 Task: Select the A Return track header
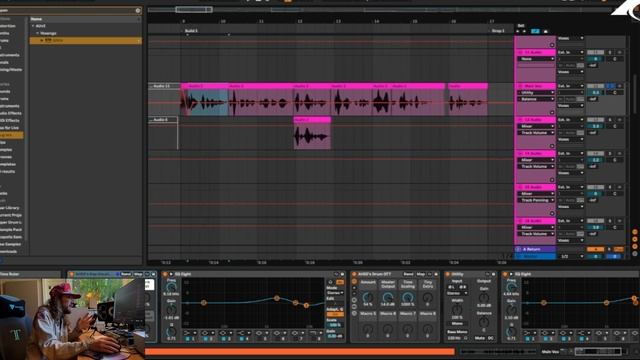tap(535, 249)
